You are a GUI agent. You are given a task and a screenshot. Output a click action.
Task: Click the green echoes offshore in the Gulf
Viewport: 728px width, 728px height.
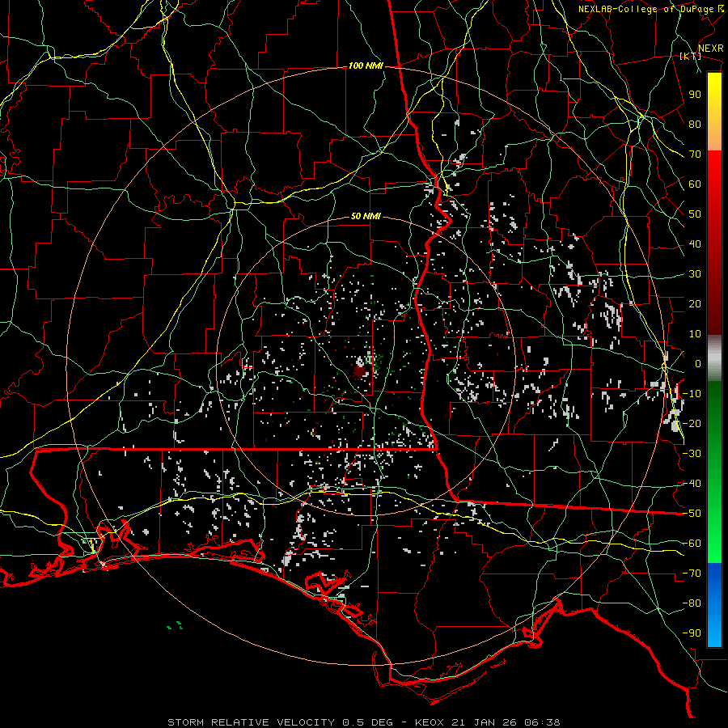coord(176,625)
